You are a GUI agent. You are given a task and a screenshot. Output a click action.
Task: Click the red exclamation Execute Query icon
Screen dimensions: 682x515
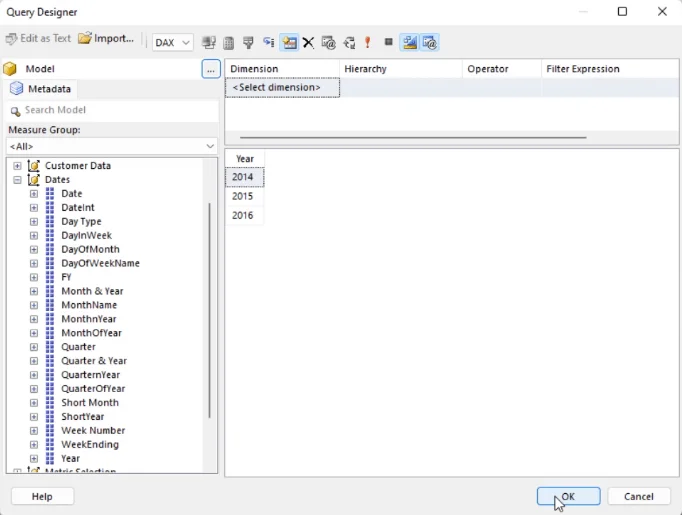pyautogui.click(x=368, y=43)
